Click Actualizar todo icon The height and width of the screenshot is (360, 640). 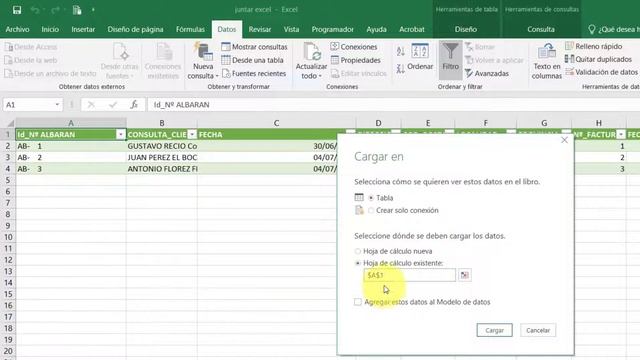[x=311, y=52]
